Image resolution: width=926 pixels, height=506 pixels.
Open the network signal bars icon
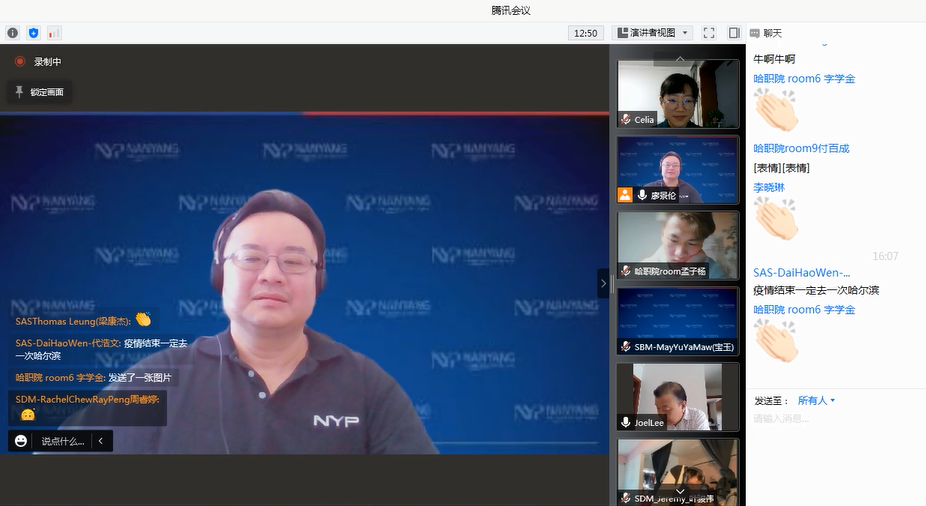(x=54, y=33)
